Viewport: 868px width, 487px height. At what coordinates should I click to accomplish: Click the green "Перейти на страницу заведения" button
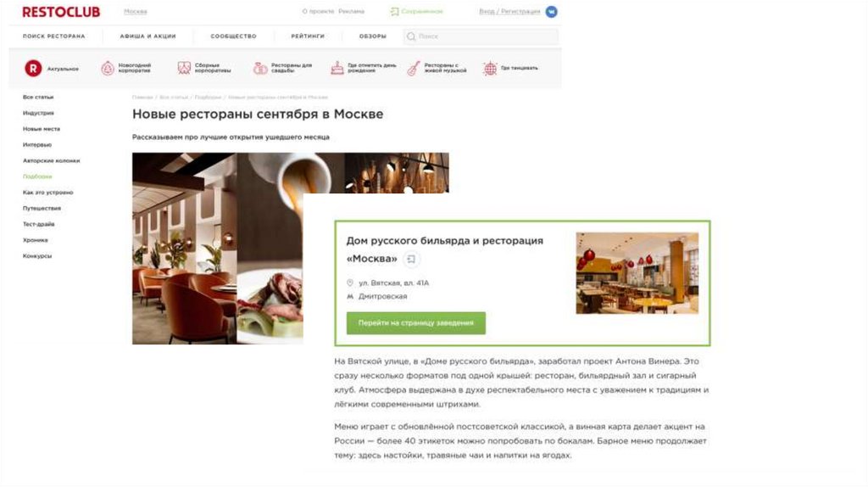415,323
